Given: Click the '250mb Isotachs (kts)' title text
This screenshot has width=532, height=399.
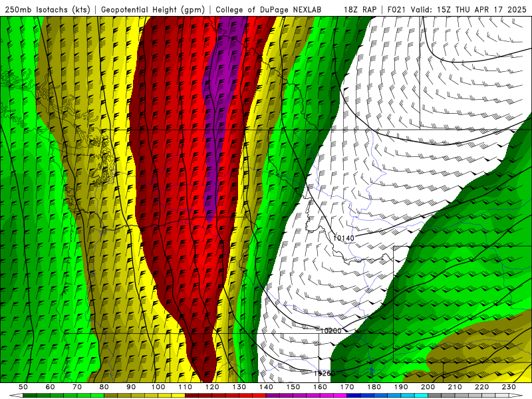Looking at the screenshot, I should click(x=48, y=10).
